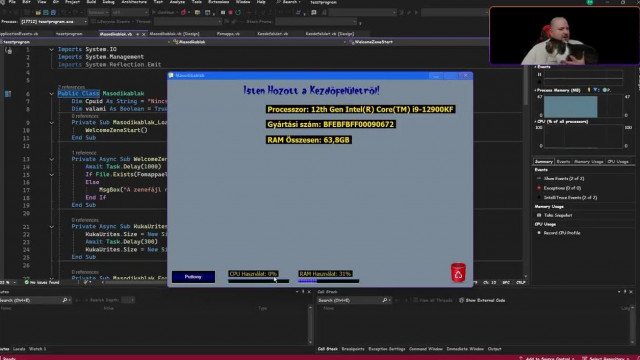This screenshot has width=640, height=360.
Task: Collapse the If block fold at line 15
Action: pos(51,175)
